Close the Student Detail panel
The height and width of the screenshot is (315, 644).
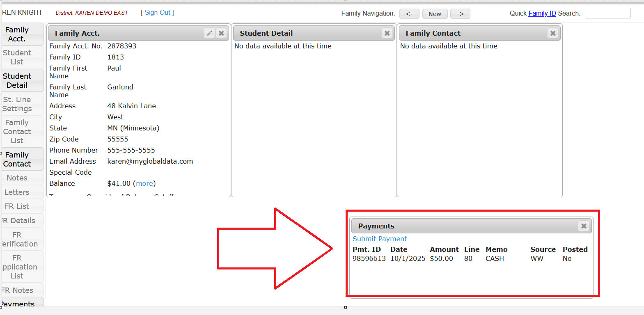[387, 33]
